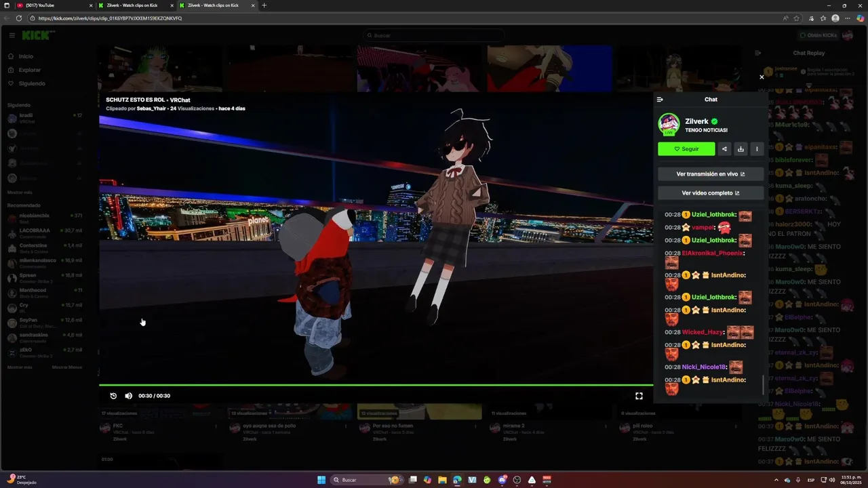Click Wicked_Hazy's username in chat
This screenshot has width=868, height=488.
[x=703, y=332]
